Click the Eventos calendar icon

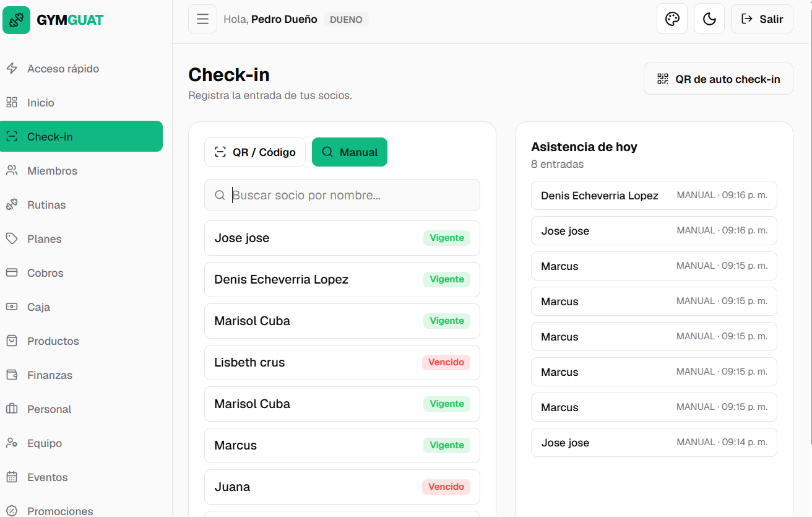[x=12, y=477]
